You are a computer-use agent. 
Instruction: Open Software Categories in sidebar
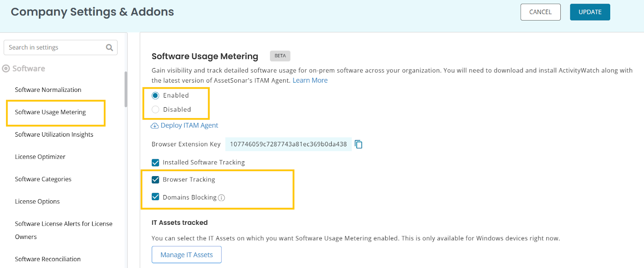tap(43, 179)
